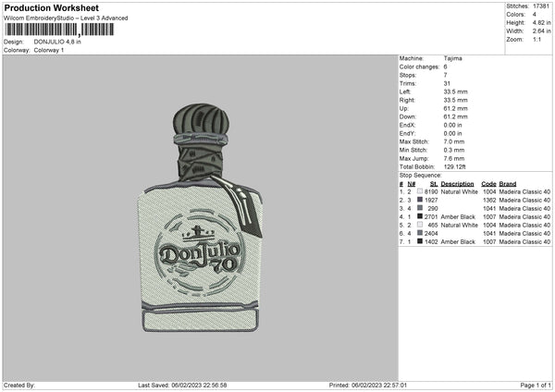Click the 'Brand' column header
Screen dimensions: 555x392
(x=508, y=184)
